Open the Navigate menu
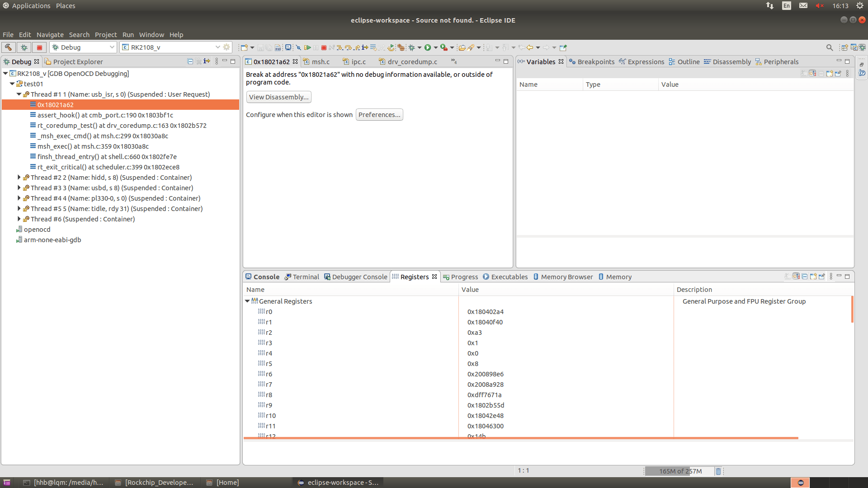Image resolution: width=868 pixels, height=488 pixels. click(x=50, y=35)
